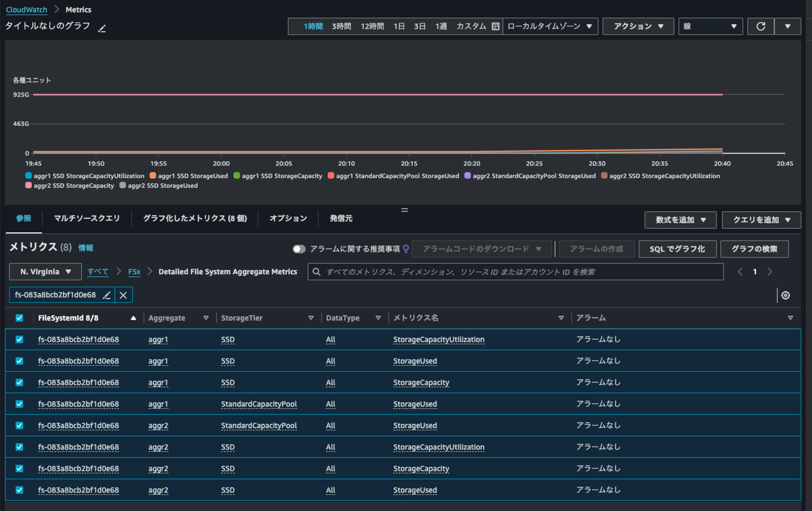Viewport: 812px width, 511px height.
Task: Click SQL でグラフ化 button
Action: point(677,249)
